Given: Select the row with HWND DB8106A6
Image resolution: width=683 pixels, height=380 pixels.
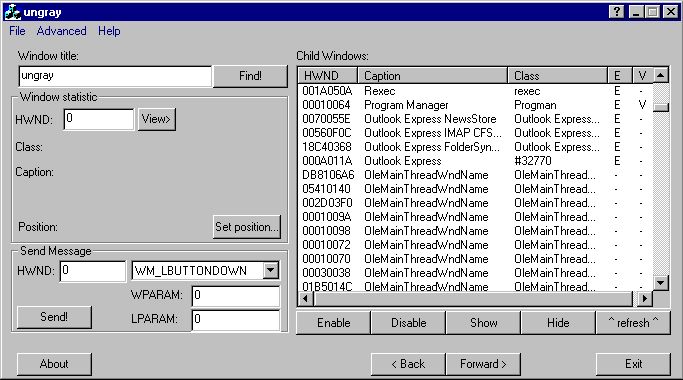Looking at the screenshot, I should [476, 175].
